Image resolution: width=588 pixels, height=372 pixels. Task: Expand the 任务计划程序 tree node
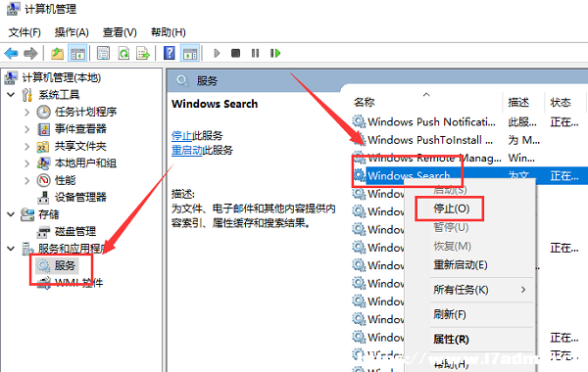point(27,112)
